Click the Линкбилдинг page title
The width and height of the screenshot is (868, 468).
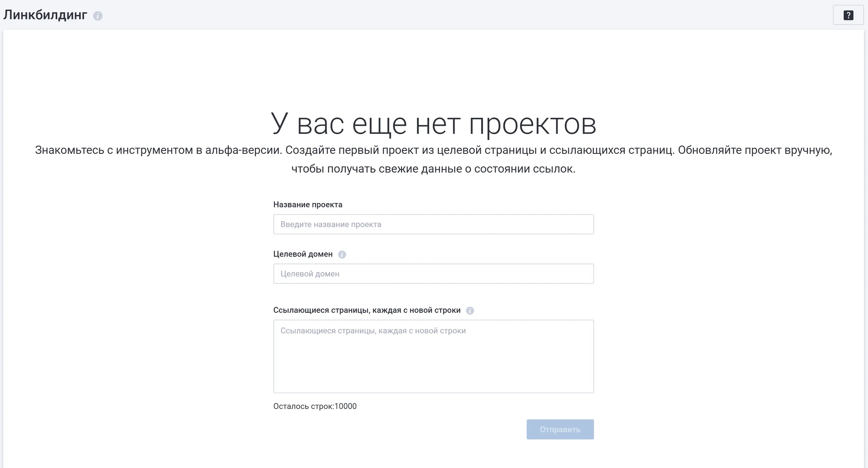45,15
